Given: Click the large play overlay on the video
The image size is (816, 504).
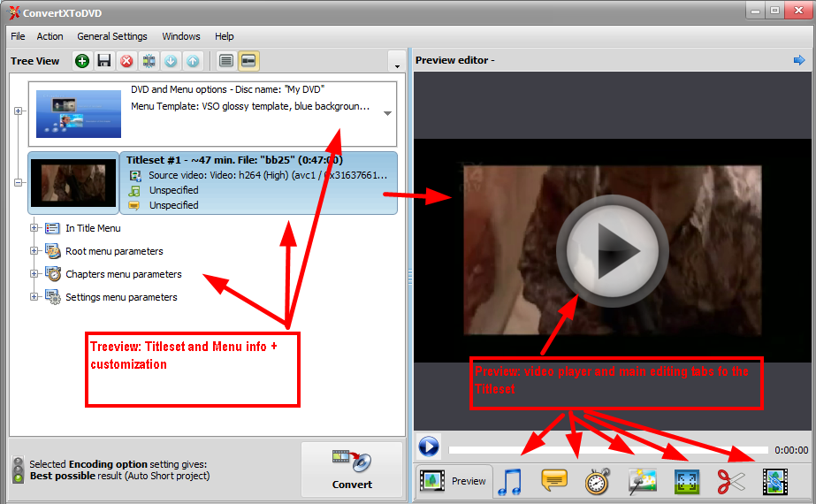Looking at the screenshot, I should click(x=612, y=250).
